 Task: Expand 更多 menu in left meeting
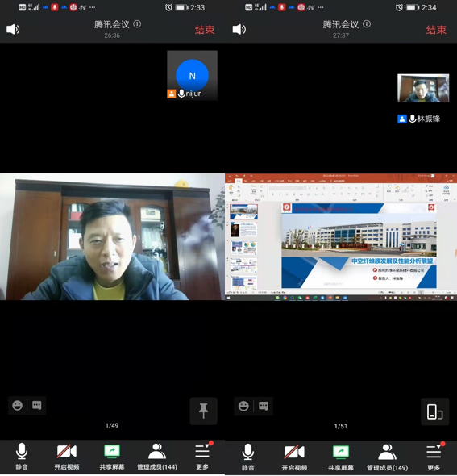pos(202,457)
